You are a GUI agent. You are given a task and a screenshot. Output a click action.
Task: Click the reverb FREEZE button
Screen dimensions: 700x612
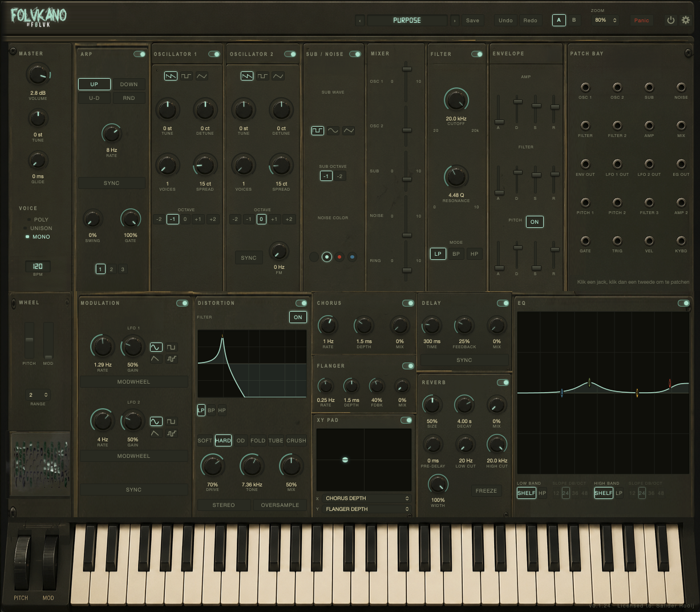click(486, 491)
